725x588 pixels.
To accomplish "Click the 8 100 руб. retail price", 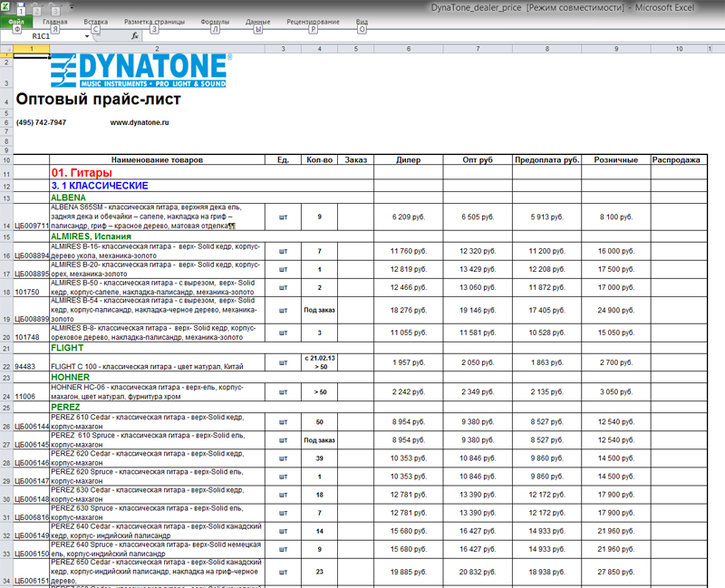I will point(616,217).
